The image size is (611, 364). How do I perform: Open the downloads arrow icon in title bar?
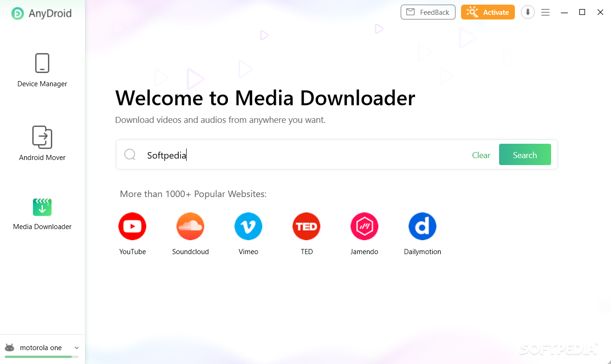[528, 13]
